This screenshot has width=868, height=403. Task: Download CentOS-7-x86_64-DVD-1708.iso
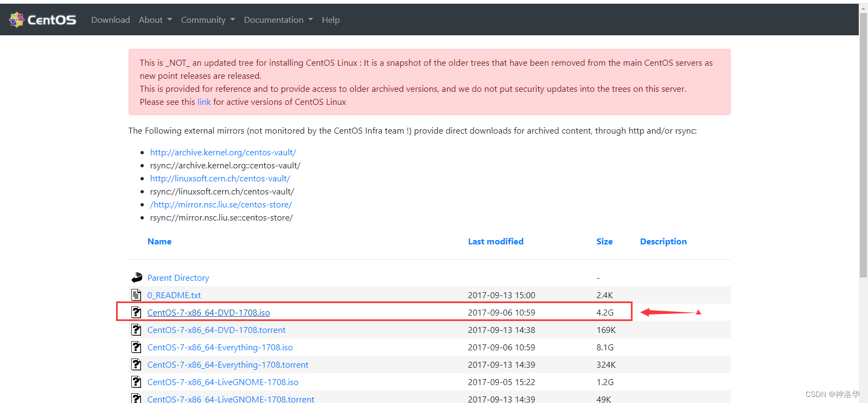click(x=208, y=312)
